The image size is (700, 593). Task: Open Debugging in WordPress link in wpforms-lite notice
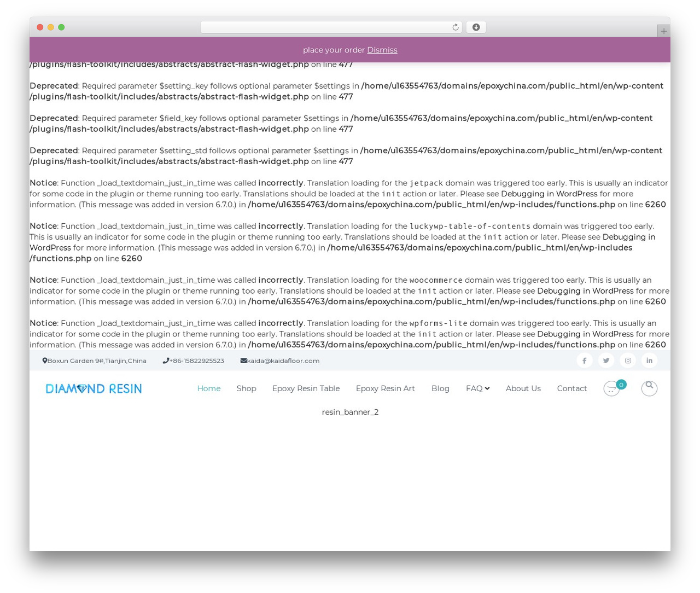pyautogui.click(x=585, y=334)
